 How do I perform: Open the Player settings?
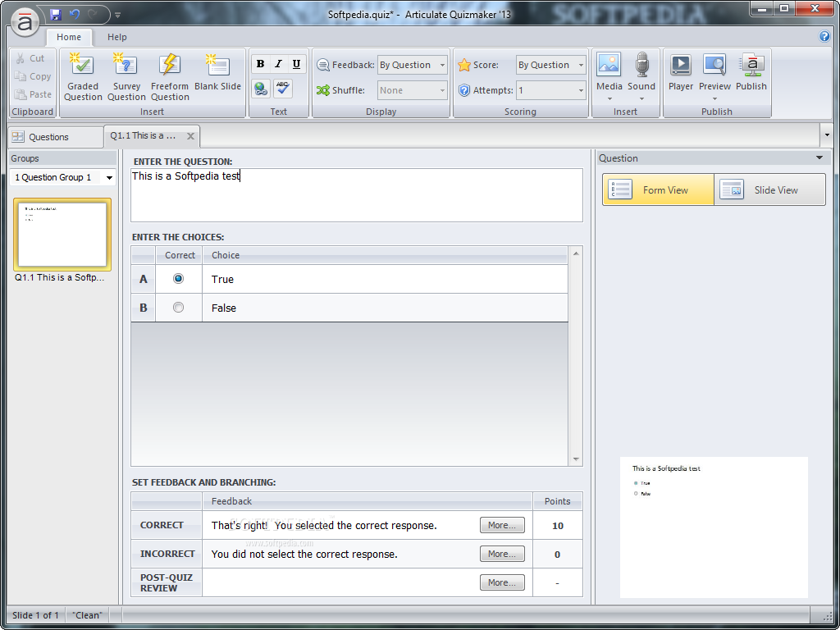click(x=681, y=72)
